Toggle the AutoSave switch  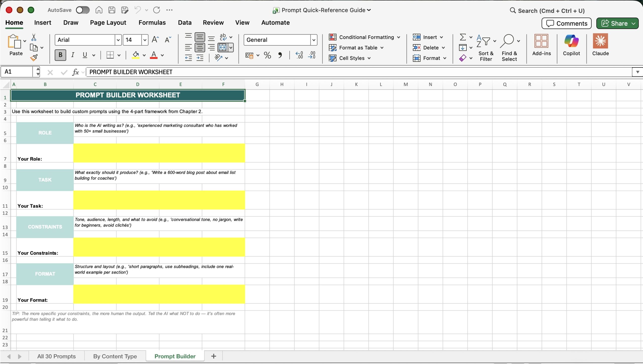(83, 10)
